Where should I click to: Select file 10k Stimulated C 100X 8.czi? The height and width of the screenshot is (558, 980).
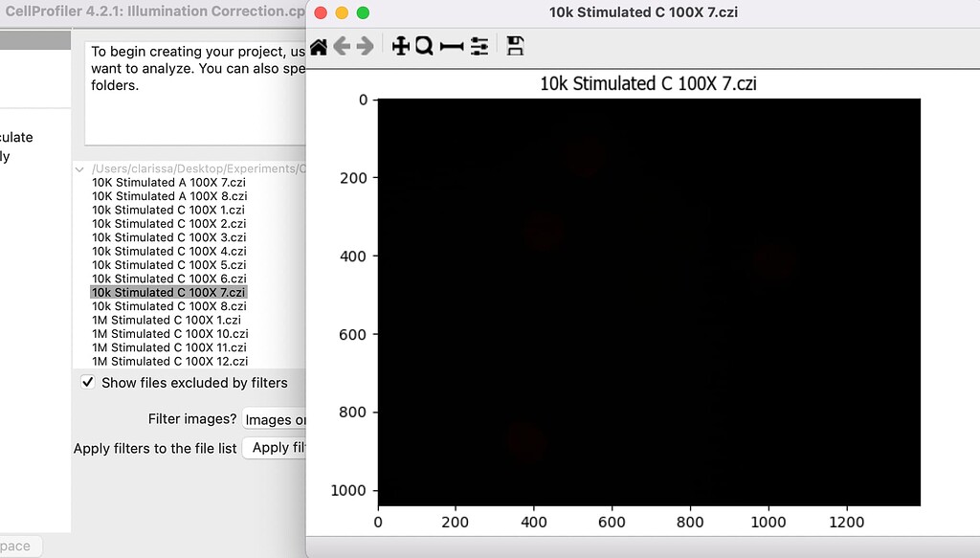coord(166,305)
